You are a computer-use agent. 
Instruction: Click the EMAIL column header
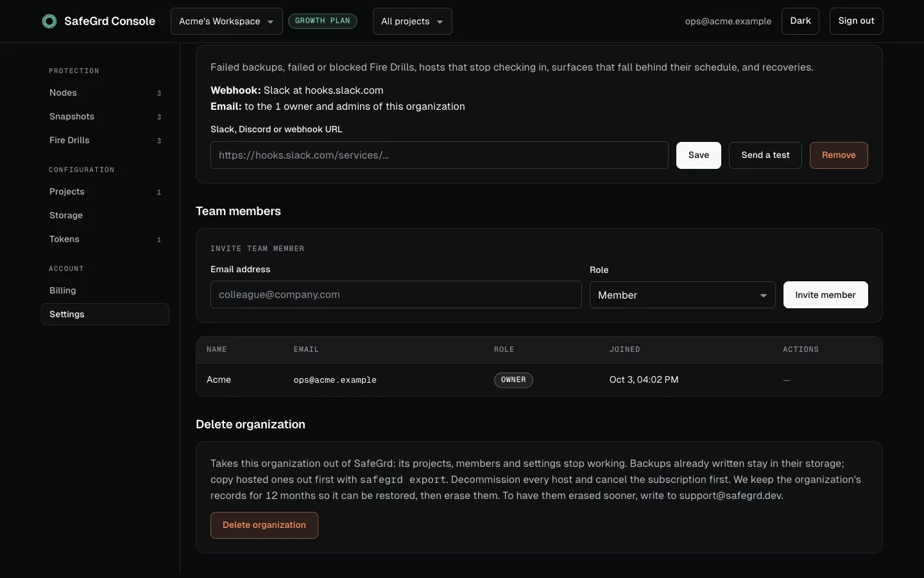point(306,350)
